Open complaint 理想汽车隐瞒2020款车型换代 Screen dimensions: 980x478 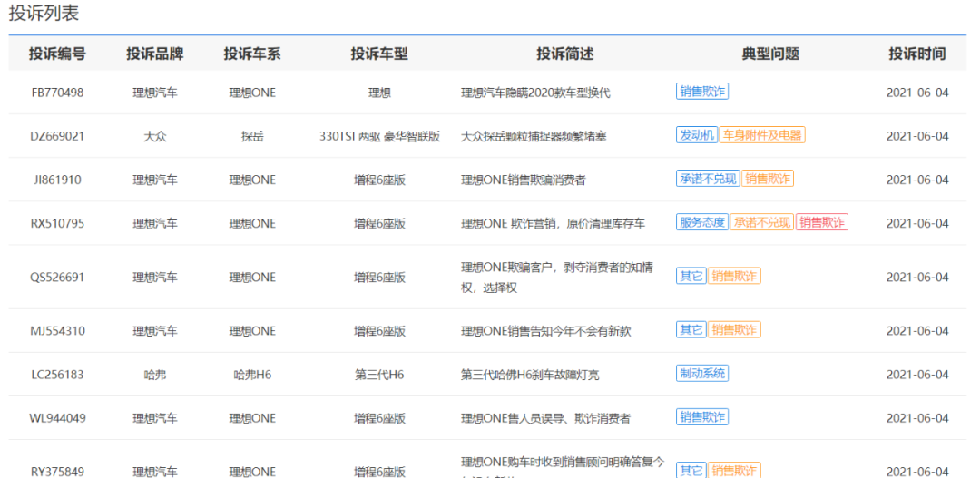click(535, 93)
